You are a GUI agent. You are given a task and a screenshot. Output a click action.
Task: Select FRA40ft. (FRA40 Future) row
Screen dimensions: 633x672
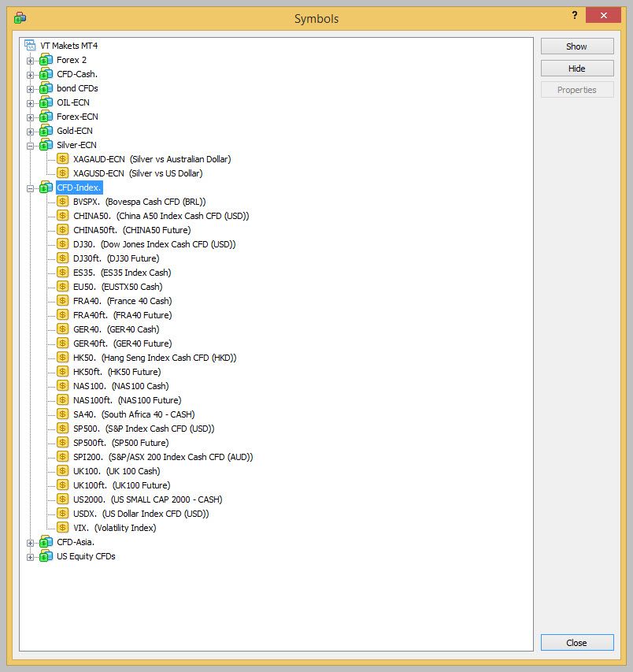click(x=123, y=314)
